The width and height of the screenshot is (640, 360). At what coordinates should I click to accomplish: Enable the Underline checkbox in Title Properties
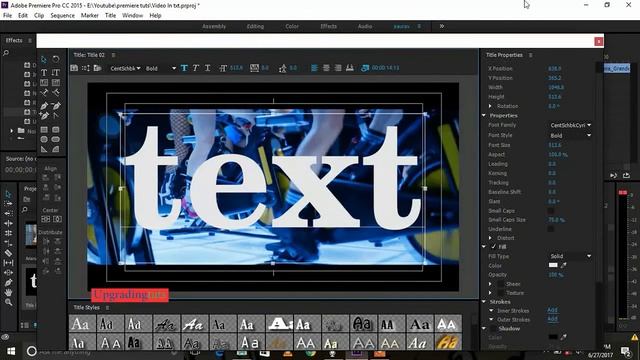[x=551, y=229]
